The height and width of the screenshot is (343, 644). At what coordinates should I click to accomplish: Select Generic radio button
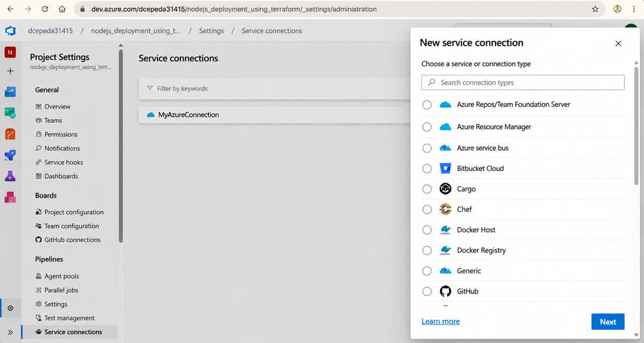427,271
